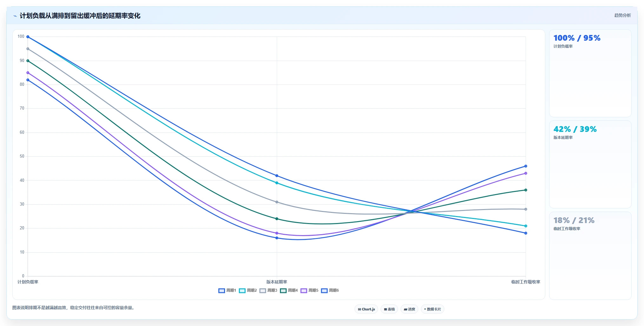Click blue data point at 82 on 计划负载率
Image resolution: width=644 pixels, height=326 pixels.
point(28,80)
